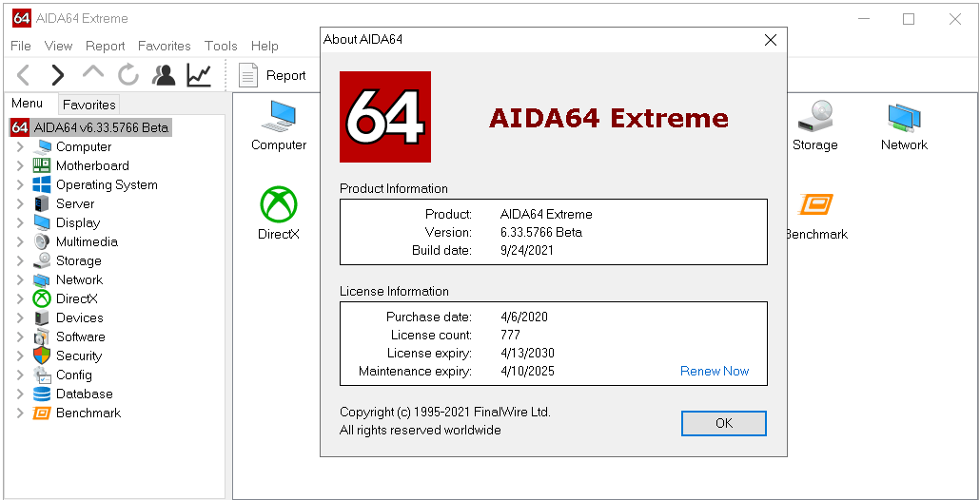The height and width of the screenshot is (500, 980).
Task: Go forward with the right arrow toolbar button
Action: [x=57, y=75]
